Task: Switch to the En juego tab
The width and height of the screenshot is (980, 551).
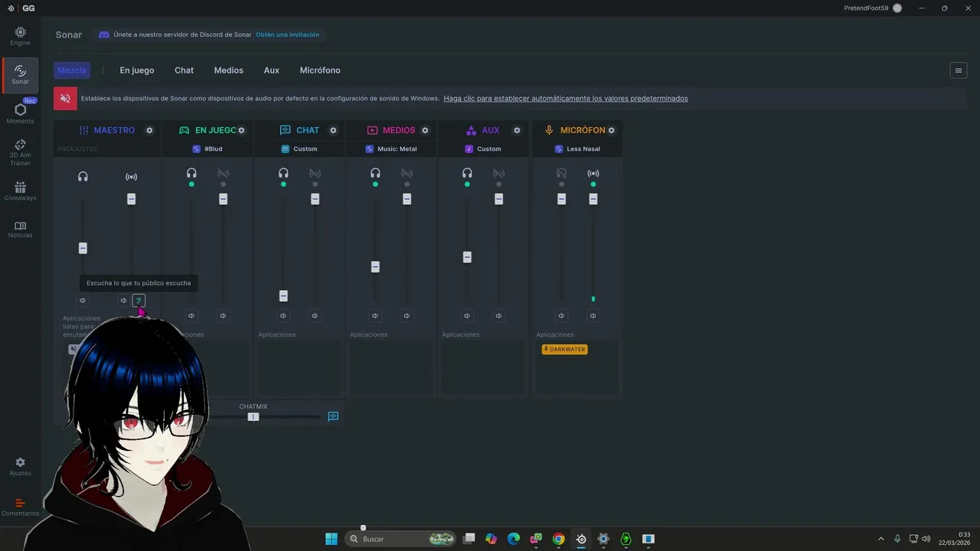Action: (x=137, y=70)
